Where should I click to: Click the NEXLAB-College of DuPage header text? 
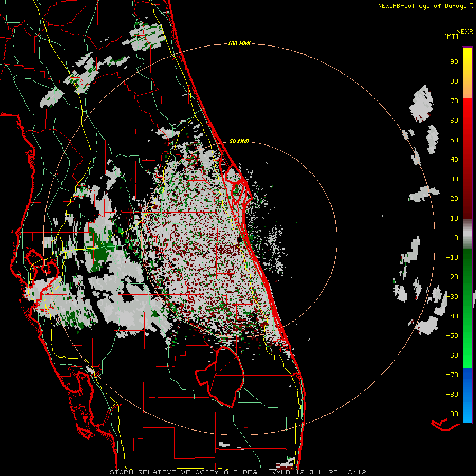tap(425, 6)
